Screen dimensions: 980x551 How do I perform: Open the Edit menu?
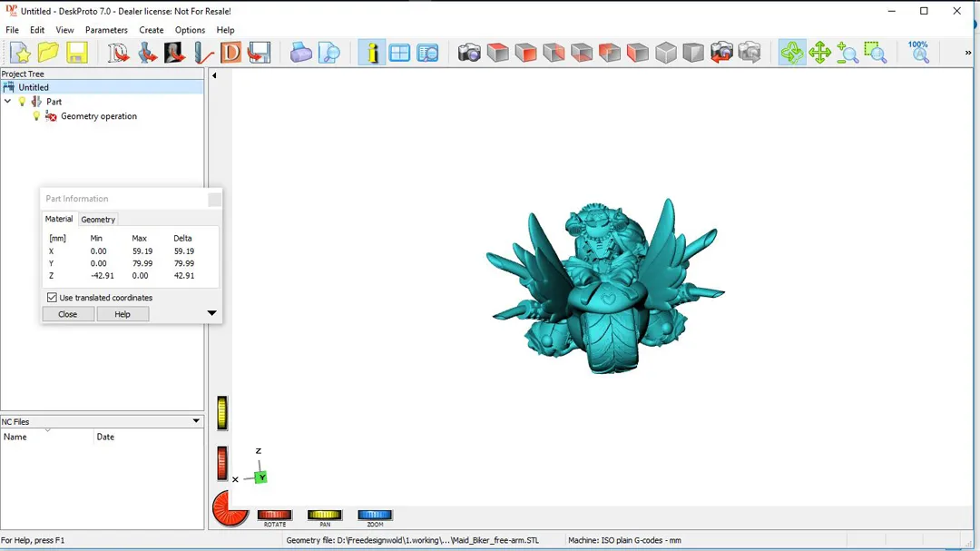pos(37,30)
